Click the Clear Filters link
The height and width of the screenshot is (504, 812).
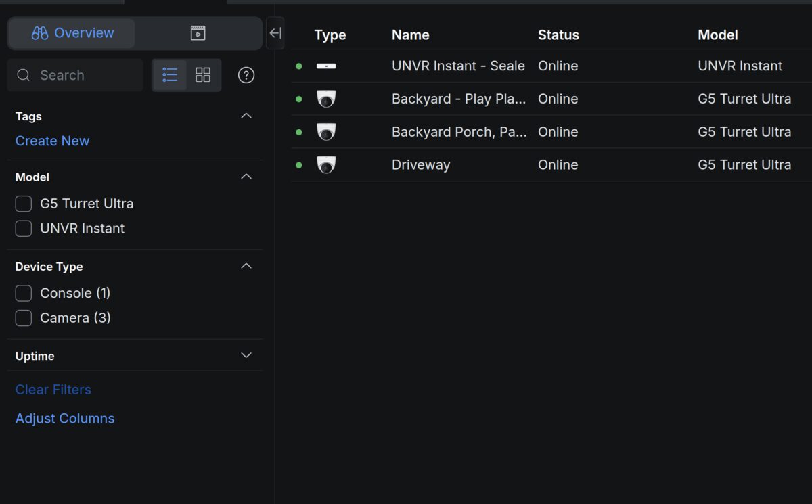pos(53,390)
